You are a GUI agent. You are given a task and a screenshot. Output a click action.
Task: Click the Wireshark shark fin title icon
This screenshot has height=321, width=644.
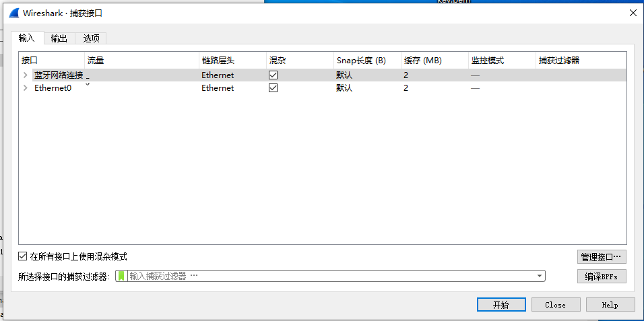tap(14, 13)
